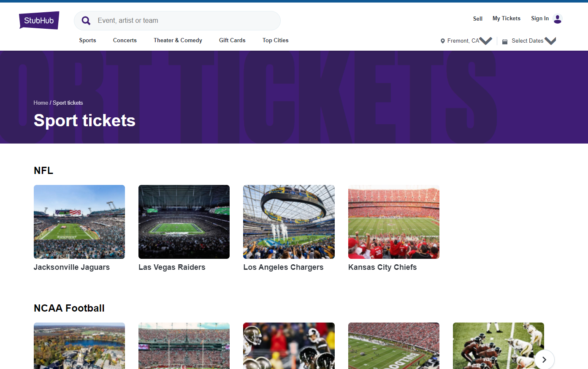Open the Top Cities menu

coord(276,41)
